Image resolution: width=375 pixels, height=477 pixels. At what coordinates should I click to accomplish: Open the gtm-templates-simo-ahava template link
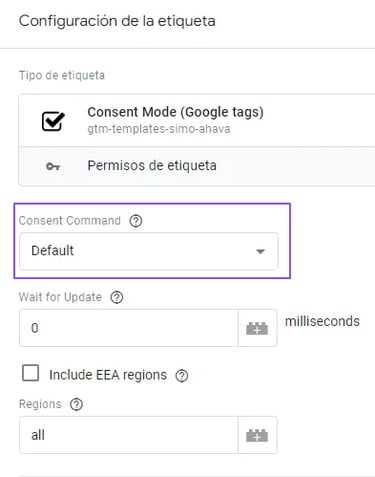[x=159, y=129]
